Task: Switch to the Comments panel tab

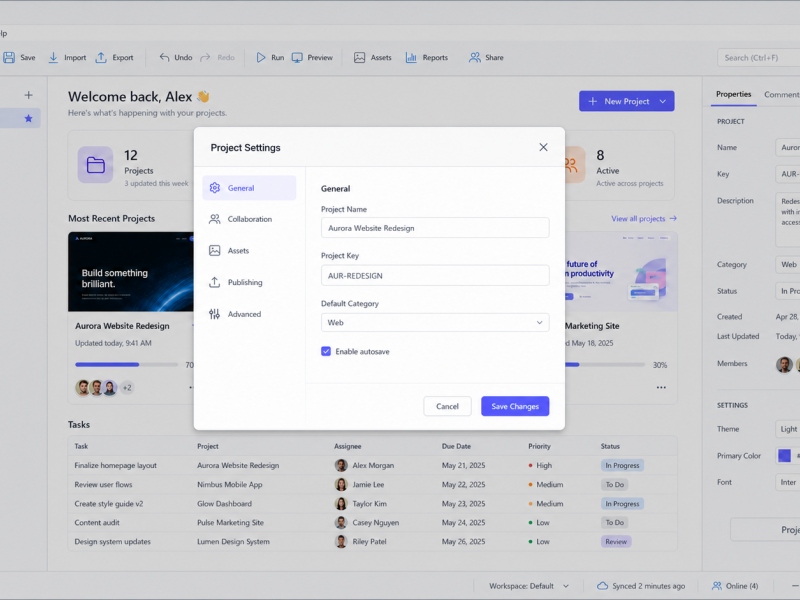Action: [x=782, y=94]
